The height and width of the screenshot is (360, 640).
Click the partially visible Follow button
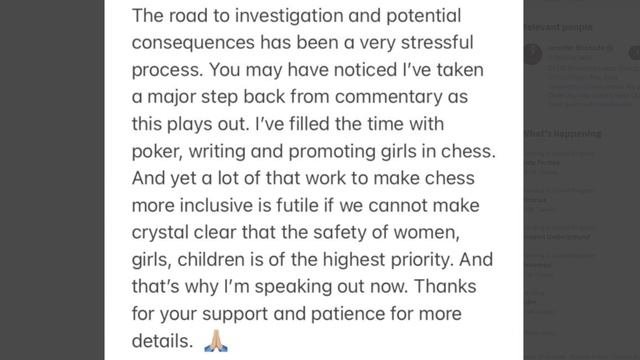coord(634,53)
